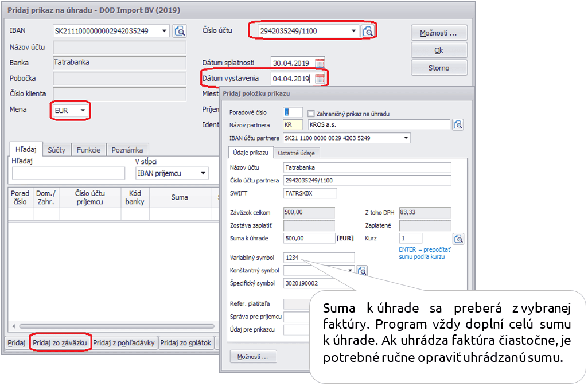Image resolution: width=588 pixels, height=386 pixels.
Task: Click partner search icon next to KROS a.s.
Action: point(458,124)
